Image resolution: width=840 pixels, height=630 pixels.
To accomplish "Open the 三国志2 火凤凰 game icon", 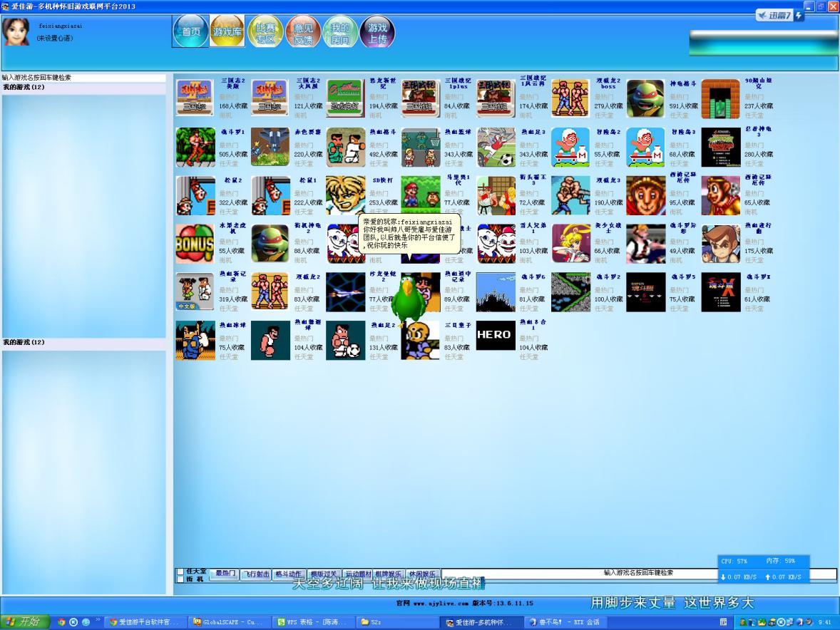I will tap(270, 98).
